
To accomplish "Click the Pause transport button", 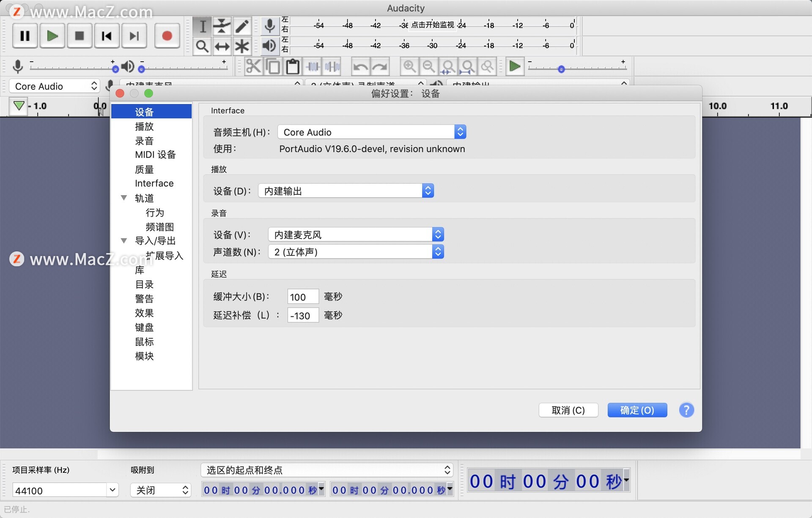I will (x=25, y=36).
